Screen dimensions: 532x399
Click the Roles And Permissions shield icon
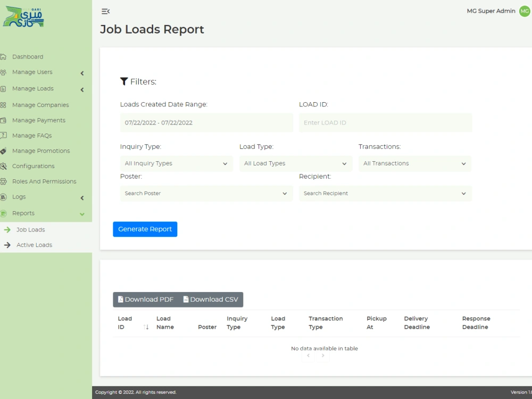(x=3, y=181)
